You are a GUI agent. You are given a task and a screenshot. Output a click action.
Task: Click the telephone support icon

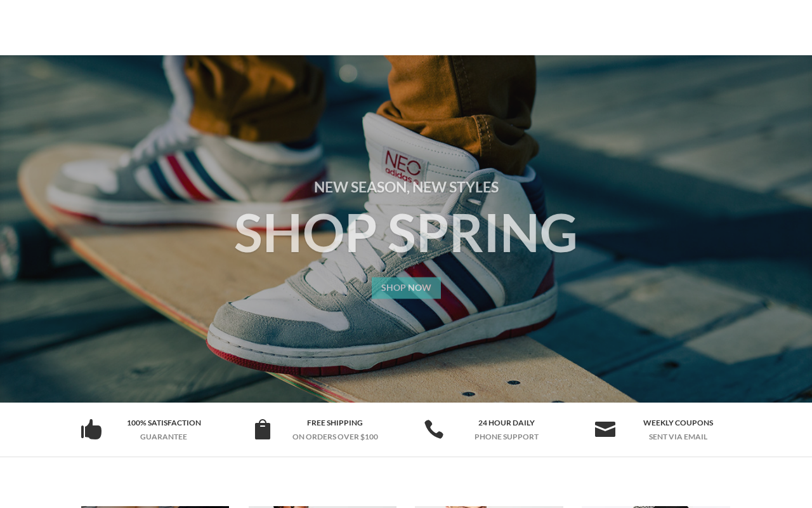pos(434,429)
